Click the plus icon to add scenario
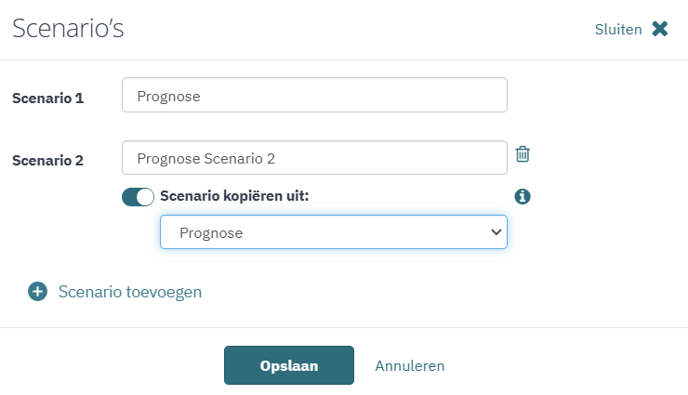The image size is (688, 395). [x=38, y=291]
